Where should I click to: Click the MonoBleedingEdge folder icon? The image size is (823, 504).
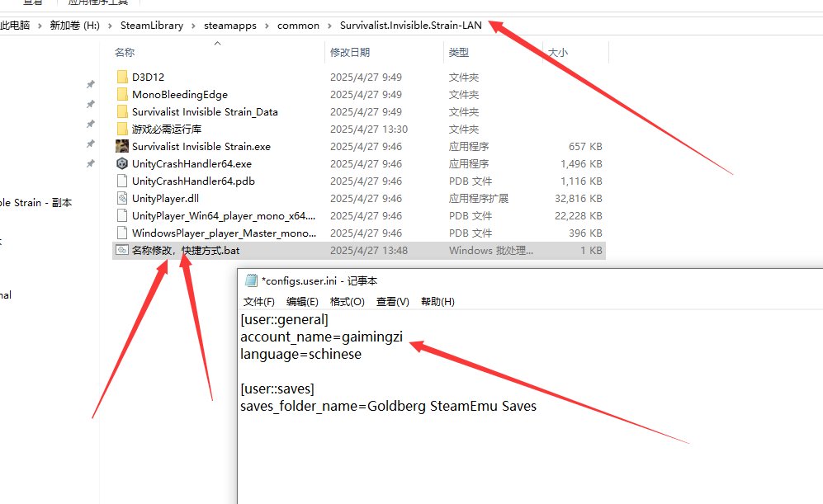122,95
